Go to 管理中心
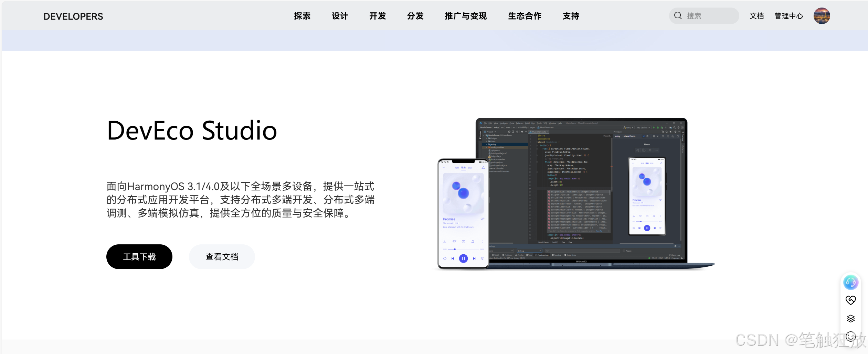The width and height of the screenshot is (868, 354). click(788, 16)
